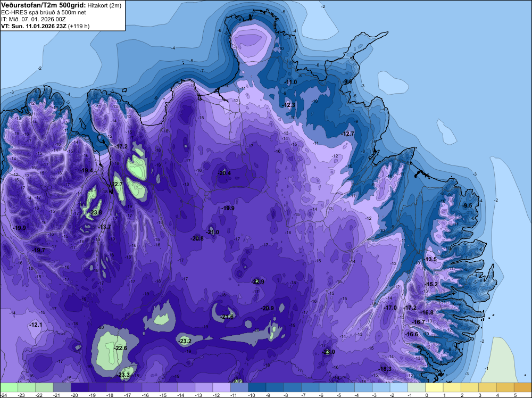Click the -9.6 coastal reading
The height and width of the screenshot is (398, 532).
347,81
